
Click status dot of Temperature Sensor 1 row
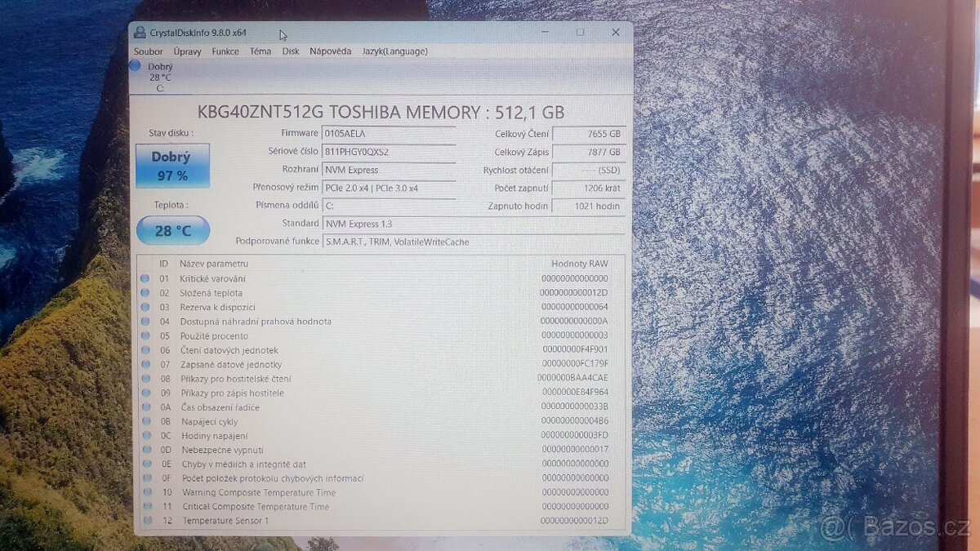[x=145, y=521]
